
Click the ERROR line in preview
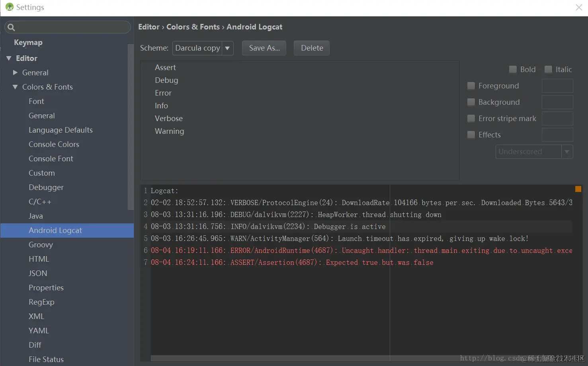click(x=361, y=251)
